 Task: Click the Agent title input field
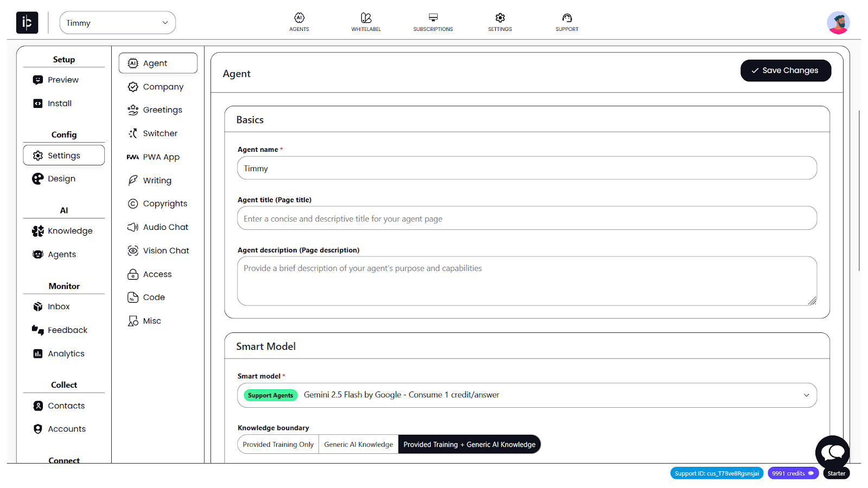pyautogui.click(x=527, y=219)
